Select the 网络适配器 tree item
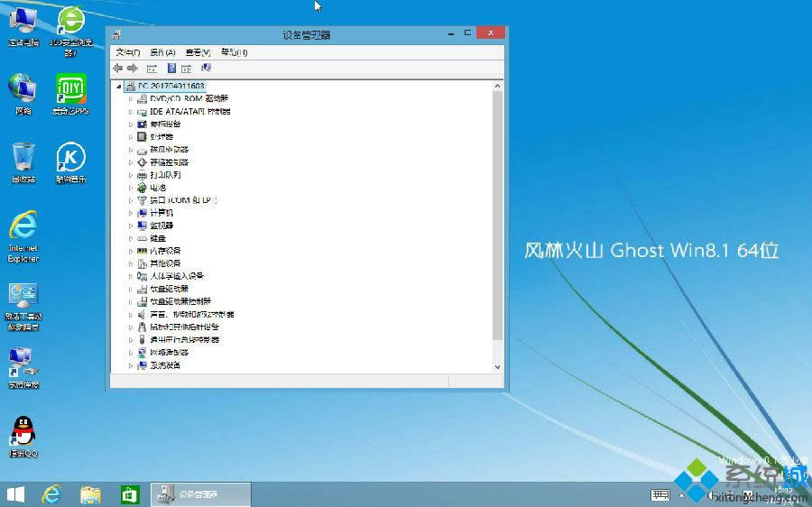 pos(165,353)
